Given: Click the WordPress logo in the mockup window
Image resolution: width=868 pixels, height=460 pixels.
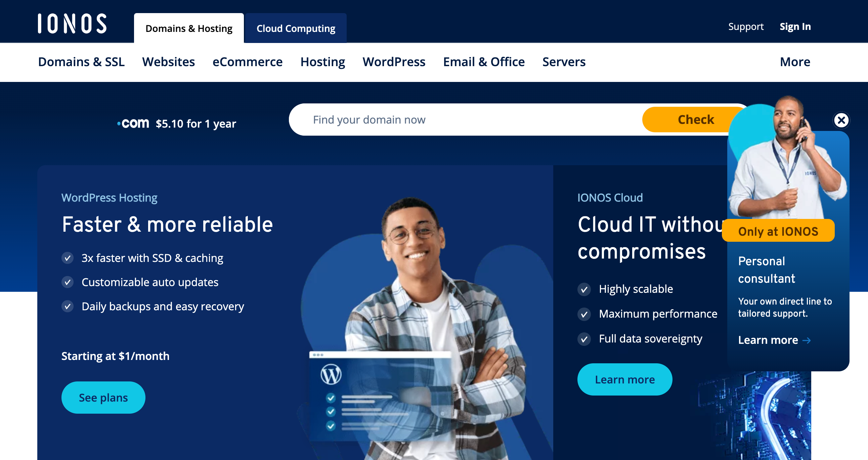Looking at the screenshot, I should point(331,374).
